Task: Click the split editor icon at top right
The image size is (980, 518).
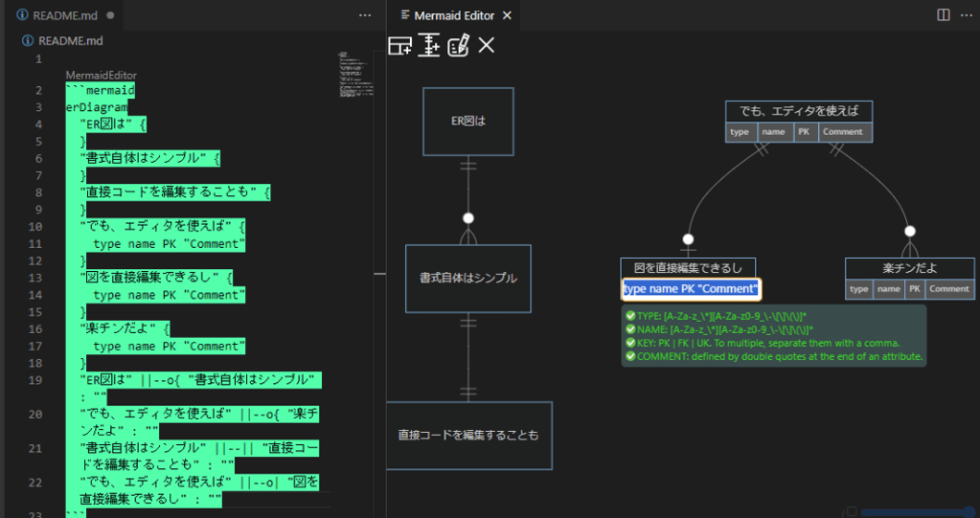Action: 943,15
